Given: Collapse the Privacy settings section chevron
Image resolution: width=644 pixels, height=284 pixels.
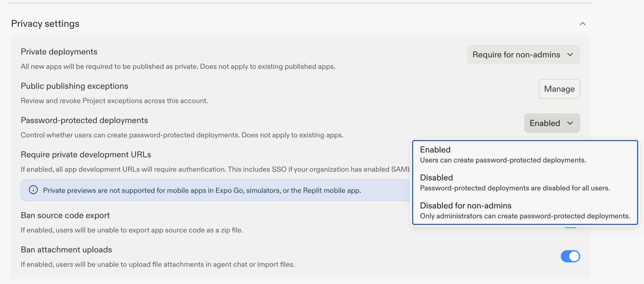Looking at the screenshot, I should pyautogui.click(x=582, y=24).
